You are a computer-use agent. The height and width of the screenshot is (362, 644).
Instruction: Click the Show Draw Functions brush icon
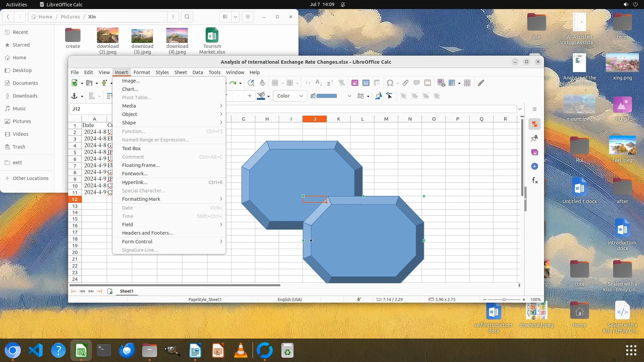tap(481, 83)
